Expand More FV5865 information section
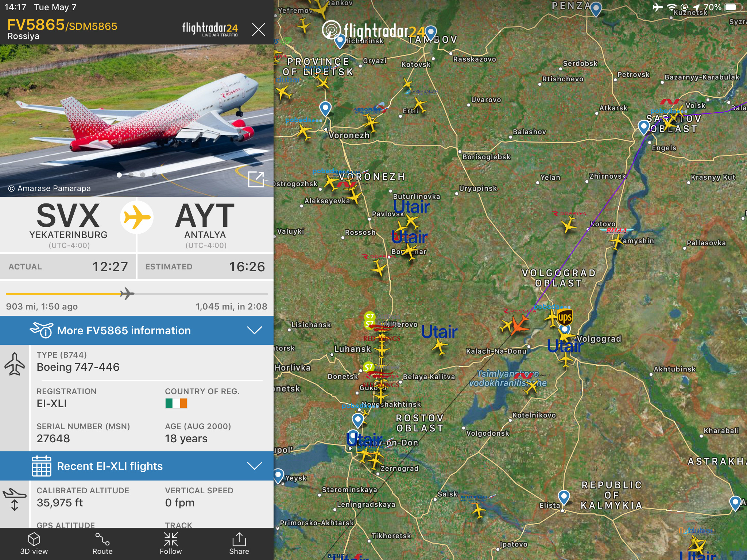This screenshot has width=747, height=560. point(137,330)
